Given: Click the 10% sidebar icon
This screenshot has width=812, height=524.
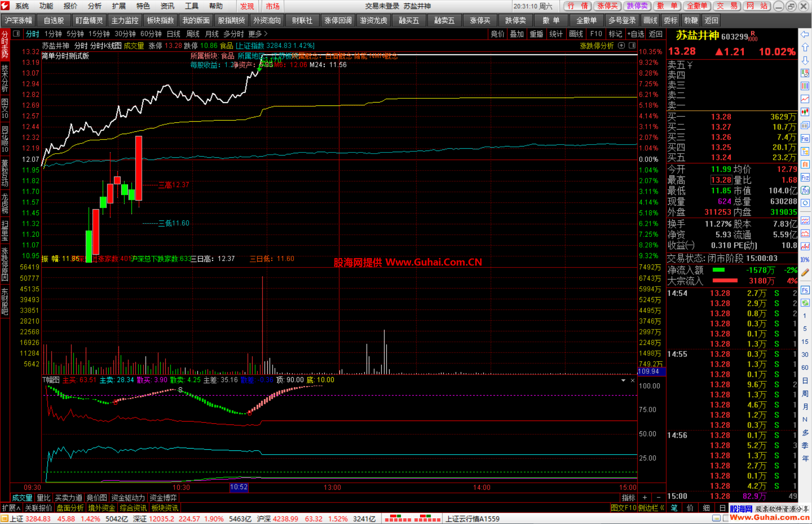Looking at the screenshot, I should pos(805,260).
